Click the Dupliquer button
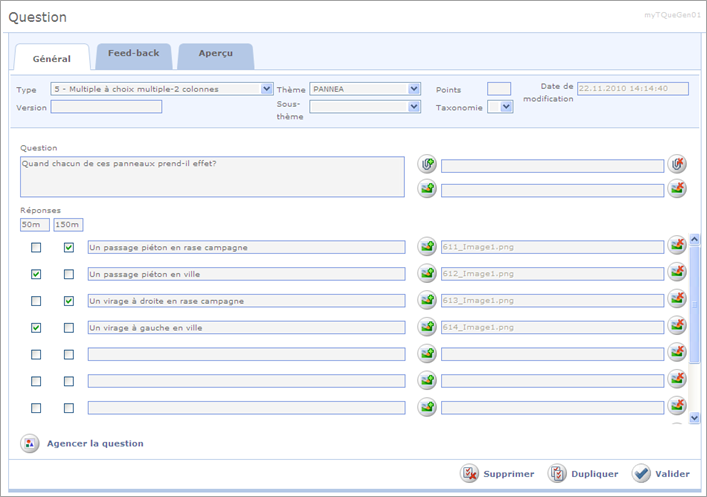This screenshot has height=497, width=707. pos(584,474)
